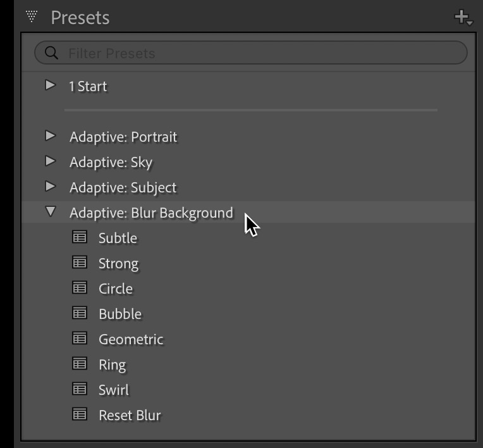Click the Subtle preset icon
Screen dimensions: 483x448
(x=79, y=237)
